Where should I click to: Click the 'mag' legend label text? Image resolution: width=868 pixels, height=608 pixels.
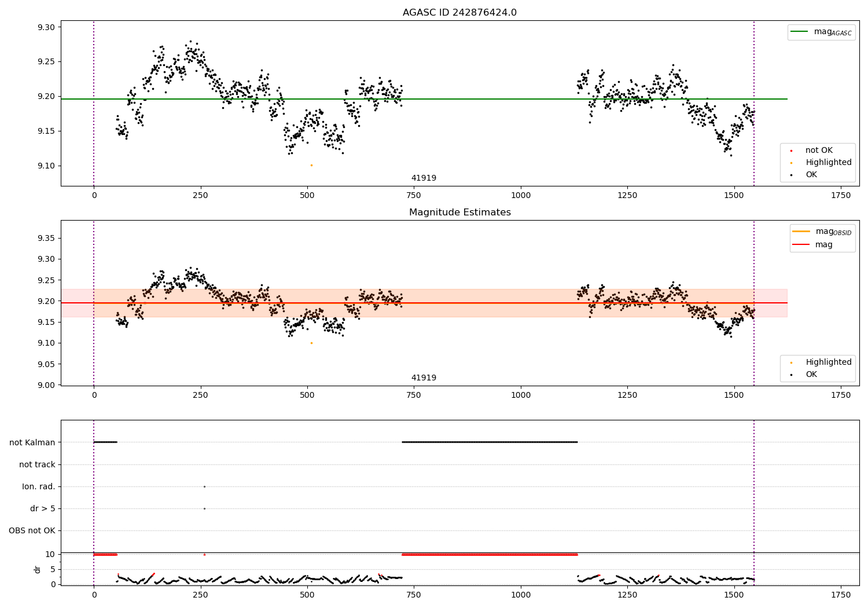pyautogui.click(x=824, y=245)
